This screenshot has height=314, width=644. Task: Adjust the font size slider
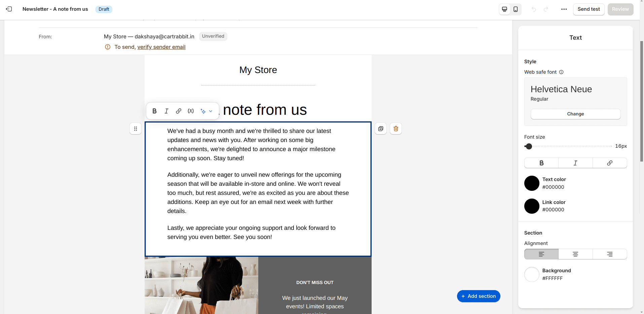click(x=529, y=146)
